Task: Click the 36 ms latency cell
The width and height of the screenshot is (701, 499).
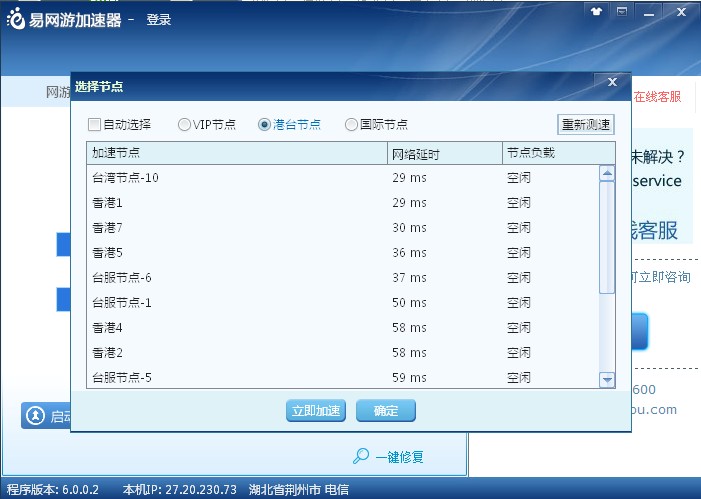Action: click(x=410, y=253)
